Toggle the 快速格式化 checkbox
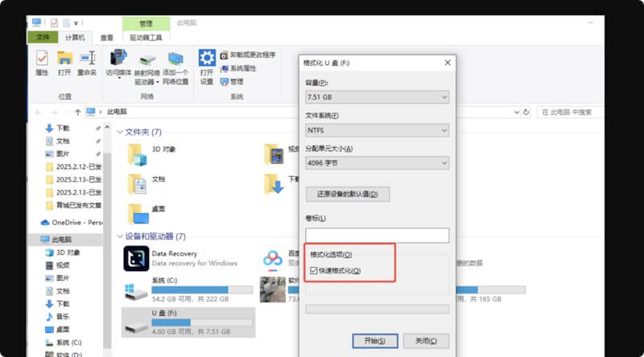The width and height of the screenshot is (644, 357). pos(314,270)
